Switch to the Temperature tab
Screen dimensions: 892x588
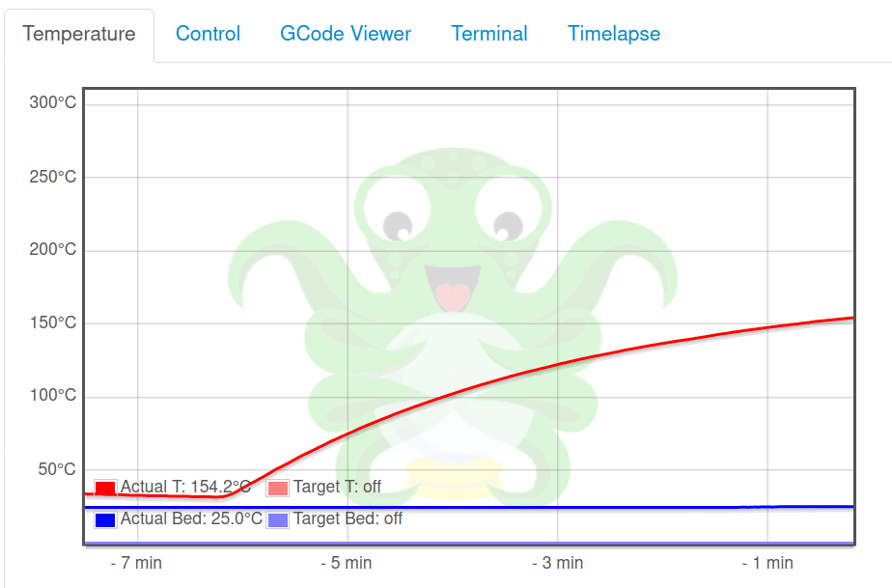pos(79,34)
